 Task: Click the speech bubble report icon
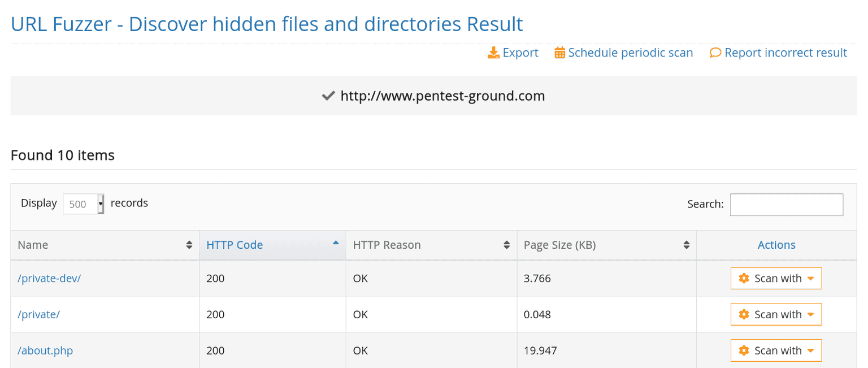(715, 52)
